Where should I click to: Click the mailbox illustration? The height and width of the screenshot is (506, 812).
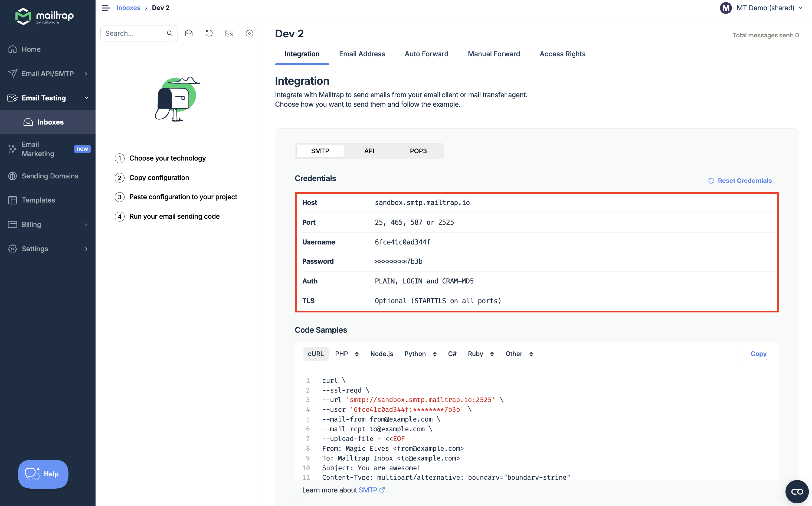(x=177, y=99)
